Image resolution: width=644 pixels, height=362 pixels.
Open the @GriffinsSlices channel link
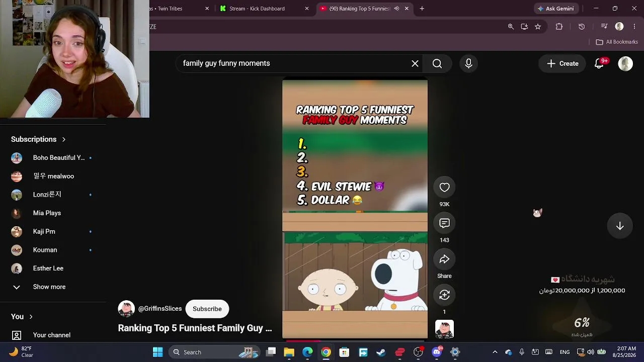coord(160,309)
